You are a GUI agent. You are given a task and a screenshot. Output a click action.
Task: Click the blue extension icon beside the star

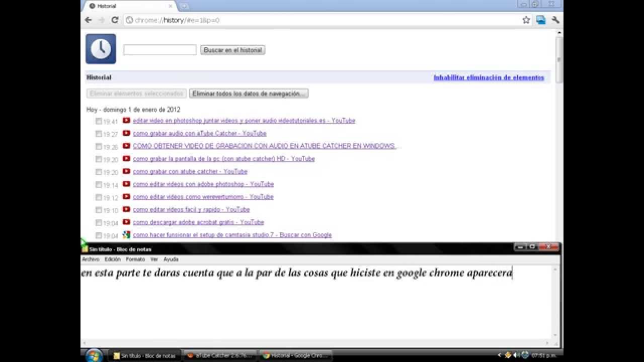coord(541,20)
